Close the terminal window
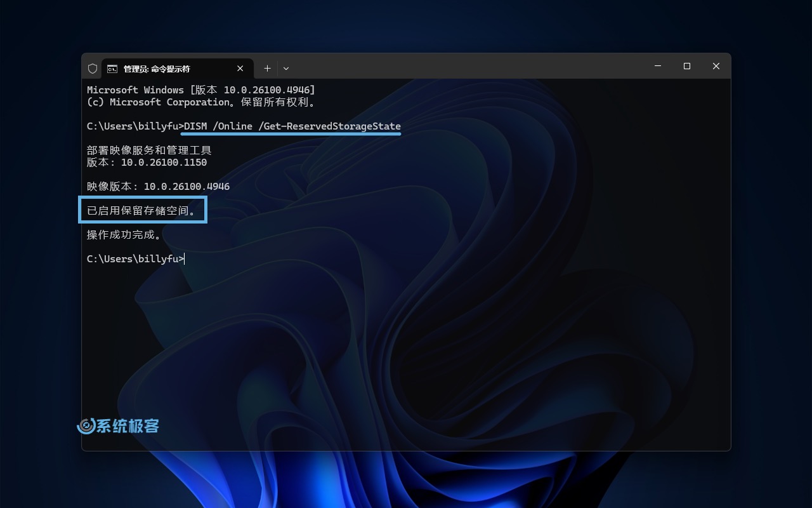Image resolution: width=812 pixels, height=508 pixels. (716, 66)
